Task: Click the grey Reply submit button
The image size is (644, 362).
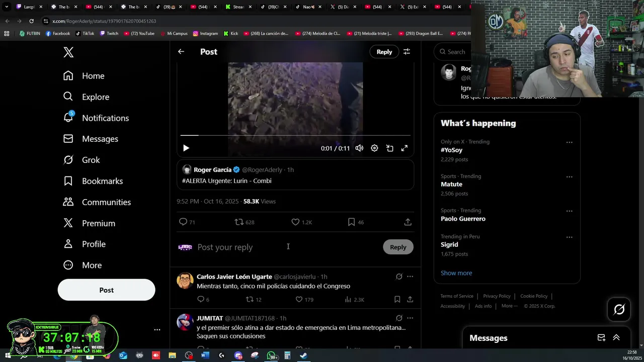Action: pos(398,247)
